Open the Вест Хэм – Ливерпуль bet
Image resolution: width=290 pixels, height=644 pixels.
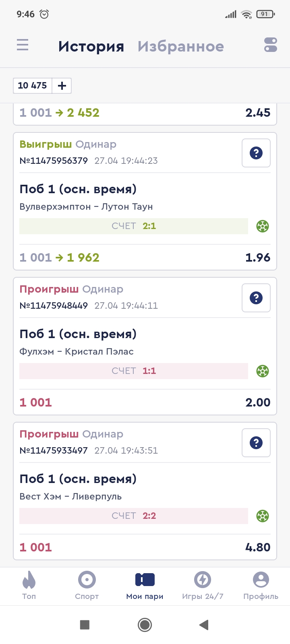click(70, 497)
